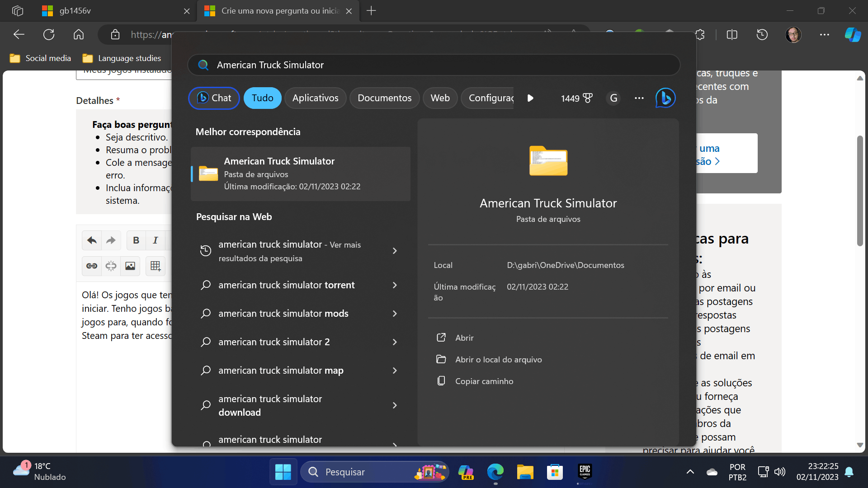The width and height of the screenshot is (868, 488).
Task: Open the Windows Start menu
Action: tap(283, 472)
